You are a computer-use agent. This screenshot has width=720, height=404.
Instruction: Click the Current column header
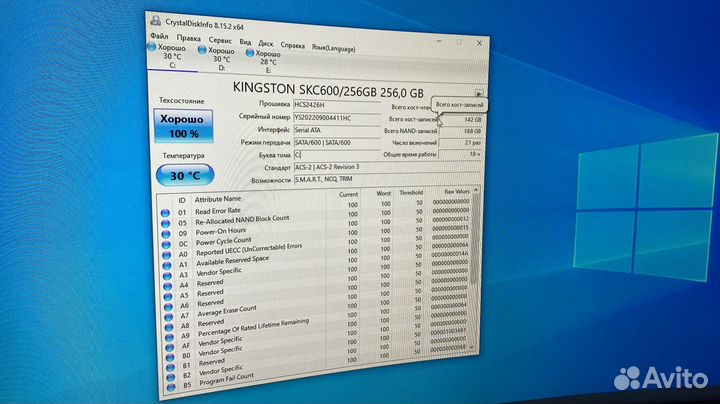coord(348,195)
